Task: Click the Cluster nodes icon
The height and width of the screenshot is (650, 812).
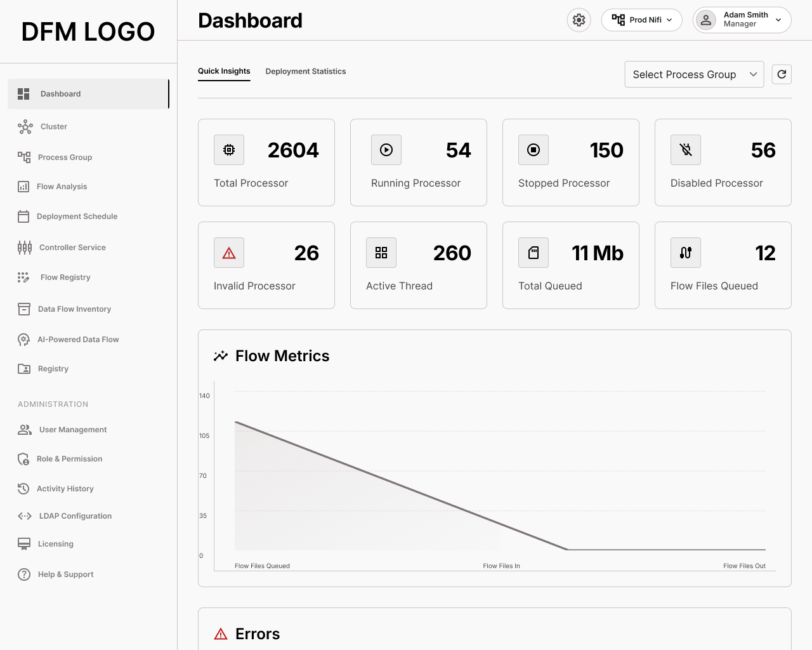Action: [x=25, y=127]
